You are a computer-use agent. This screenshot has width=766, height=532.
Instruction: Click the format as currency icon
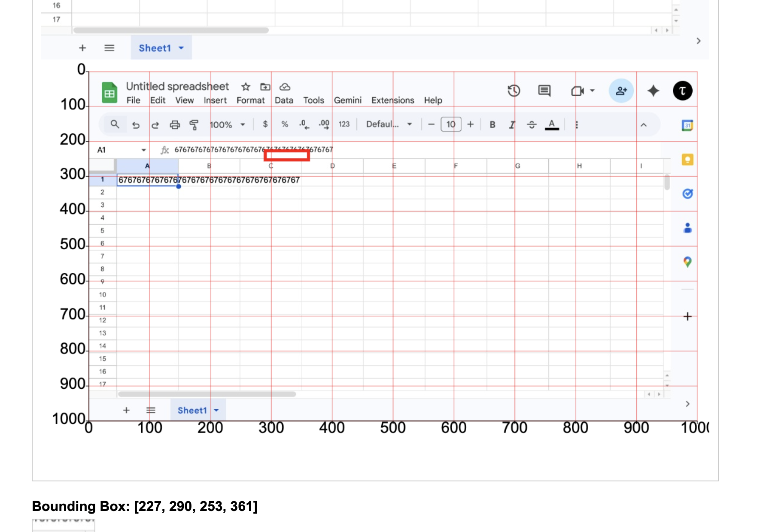click(x=265, y=124)
